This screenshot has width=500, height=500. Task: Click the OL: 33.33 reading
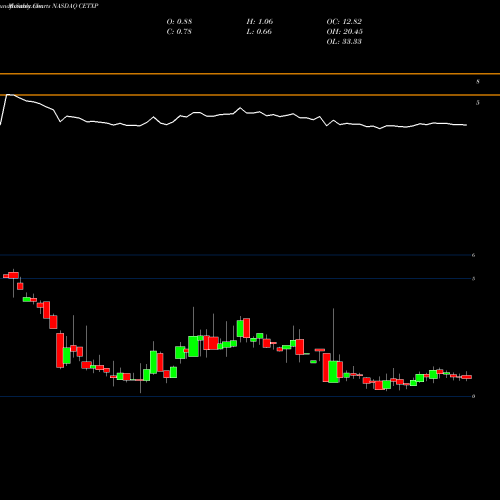(x=344, y=41)
